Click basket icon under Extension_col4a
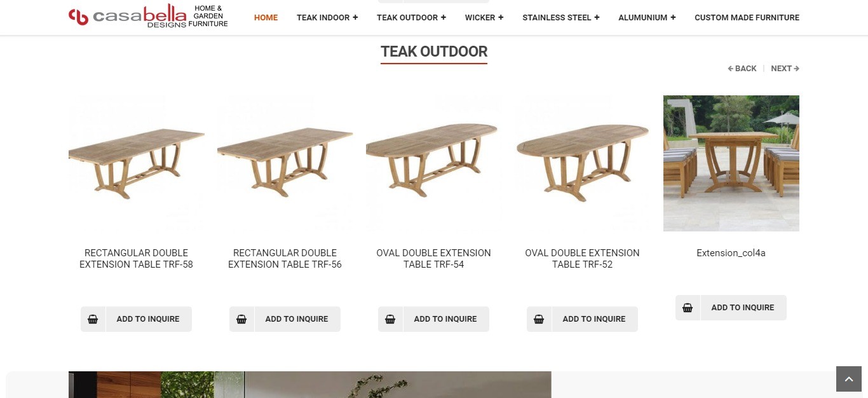The height and width of the screenshot is (398, 868). (688, 308)
